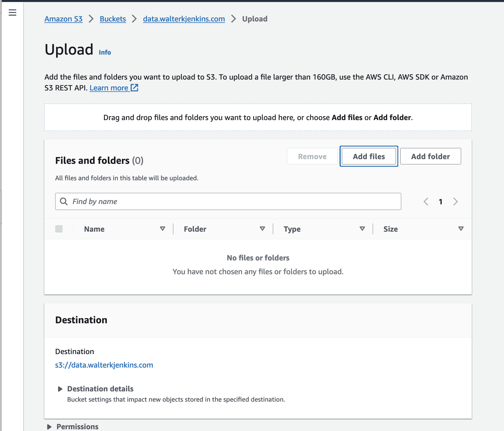Click the external link icon beside Learn more
This screenshot has height=431, width=504.
(135, 87)
